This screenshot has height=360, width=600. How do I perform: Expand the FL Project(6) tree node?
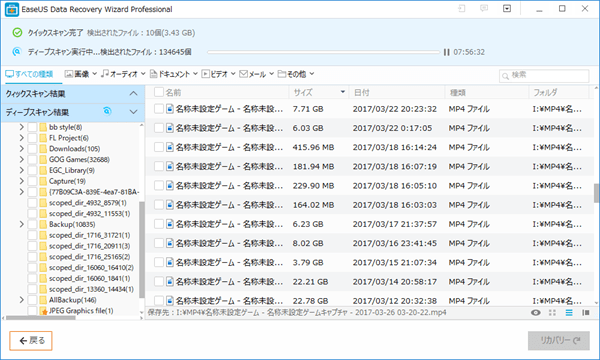(22, 138)
